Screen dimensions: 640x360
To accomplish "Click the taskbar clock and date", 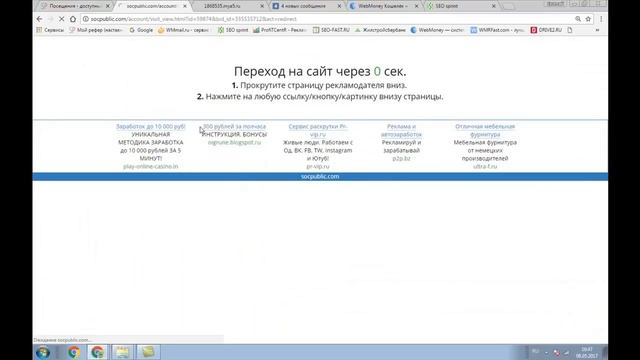I will pyautogui.click(x=587, y=353).
